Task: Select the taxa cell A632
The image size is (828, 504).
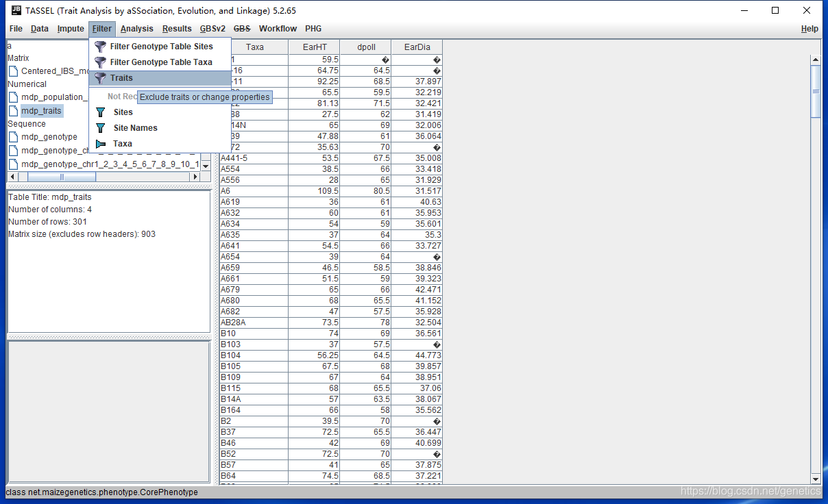Action: 254,213
